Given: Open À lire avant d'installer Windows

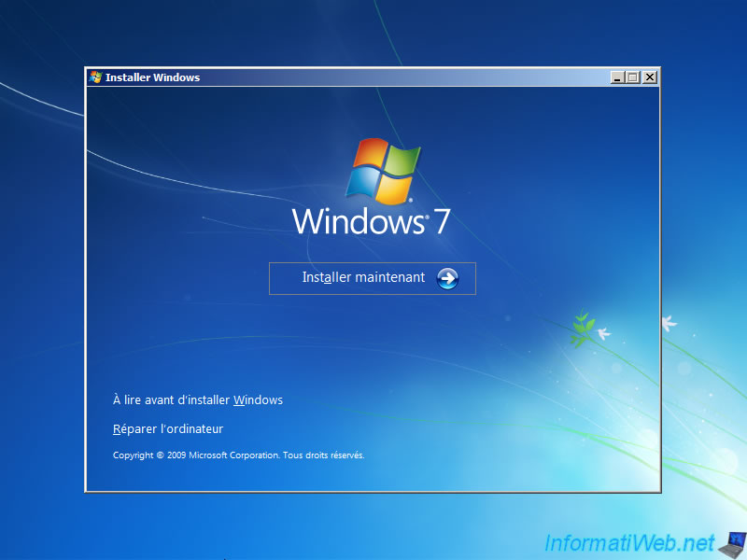Looking at the screenshot, I should point(198,399).
